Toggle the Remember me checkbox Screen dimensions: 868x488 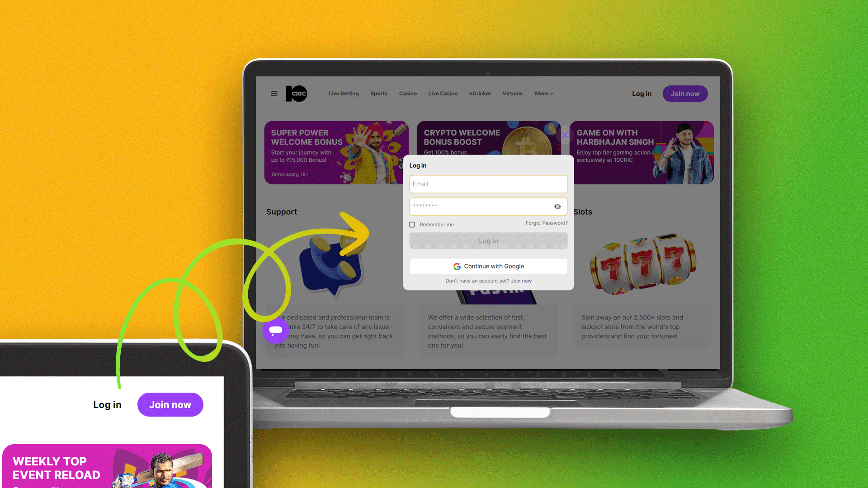413,224
